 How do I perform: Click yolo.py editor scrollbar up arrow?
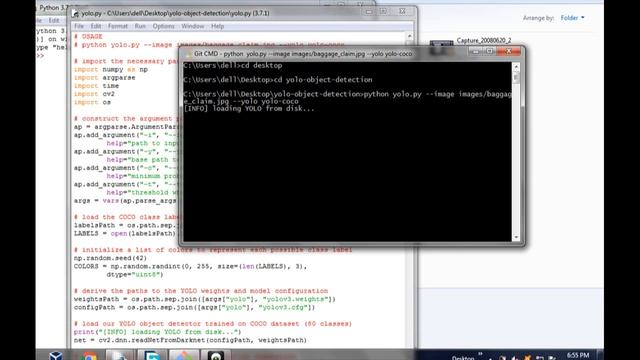pyautogui.click(x=409, y=36)
